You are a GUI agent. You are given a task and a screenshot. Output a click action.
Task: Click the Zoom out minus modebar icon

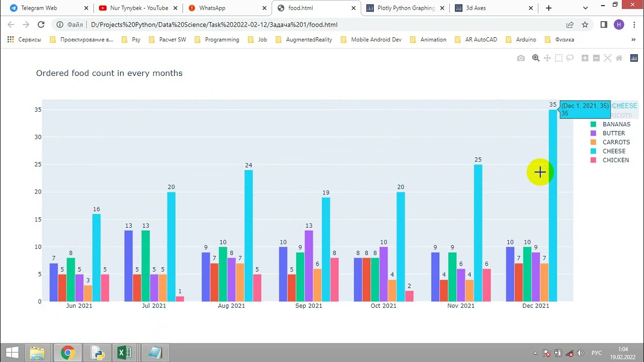pyautogui.click(x=596, y=58)
